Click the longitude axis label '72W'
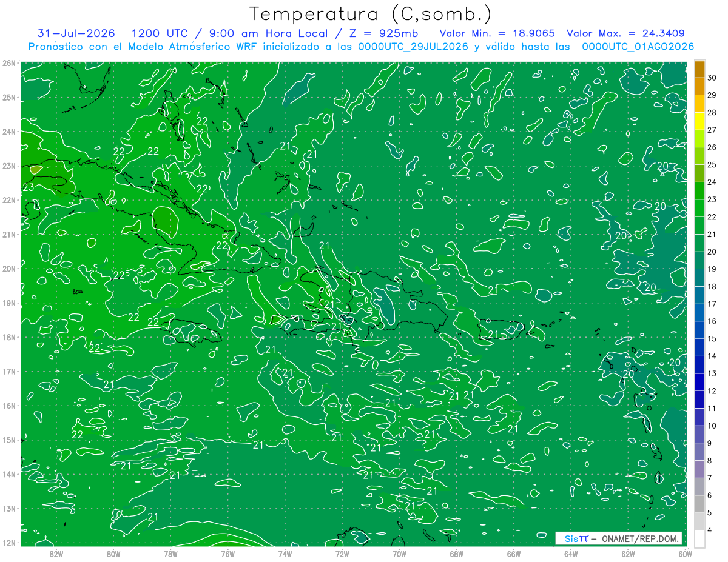Image resolution: width=728 pixels, height=562 pixels. point(342,554)
